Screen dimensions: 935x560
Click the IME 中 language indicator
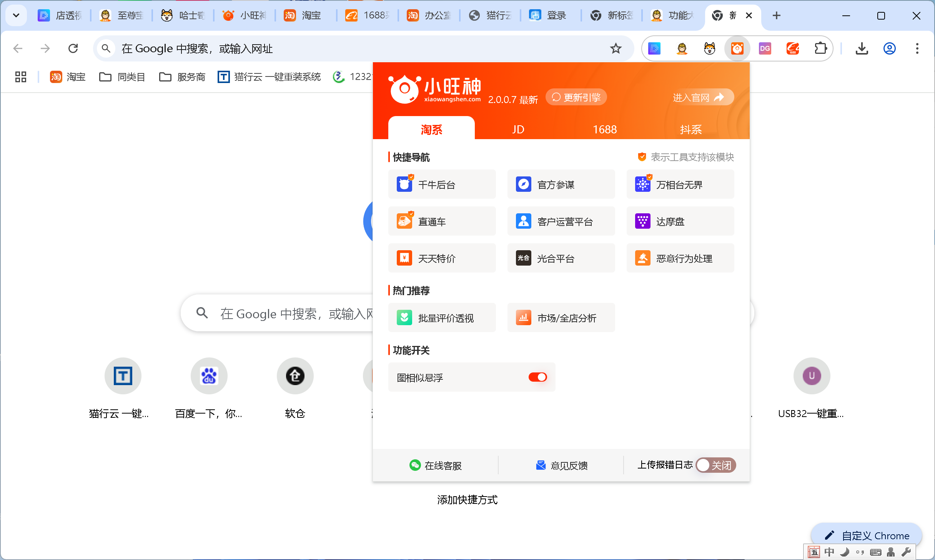click(x=829, y=552)
